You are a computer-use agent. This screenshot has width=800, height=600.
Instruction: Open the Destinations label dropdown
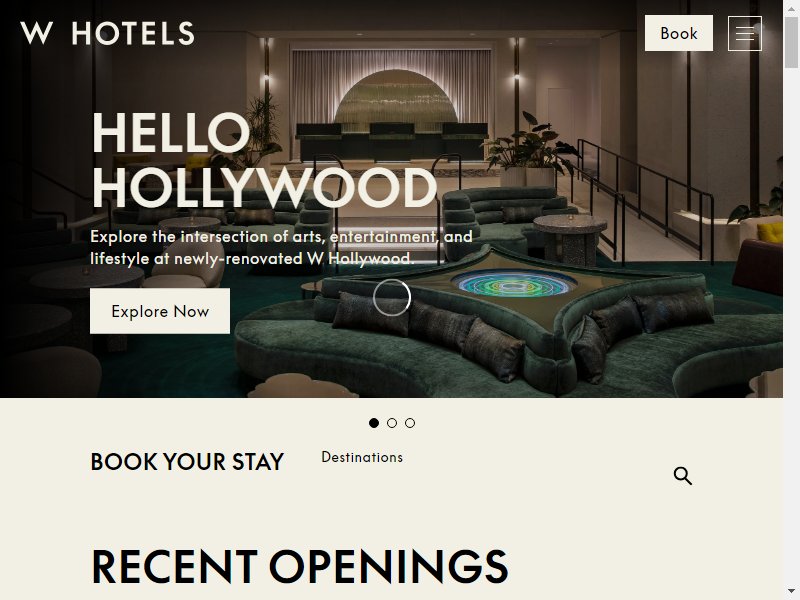point(362,457)
